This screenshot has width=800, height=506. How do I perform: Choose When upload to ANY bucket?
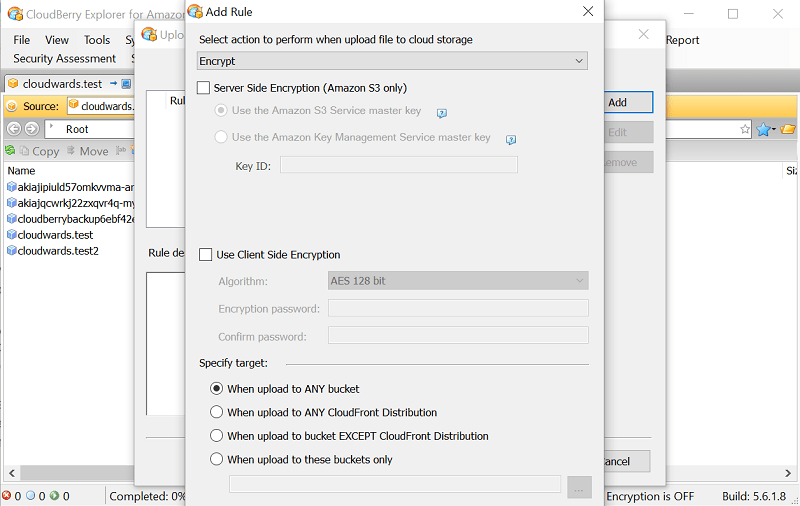point(217,389)
